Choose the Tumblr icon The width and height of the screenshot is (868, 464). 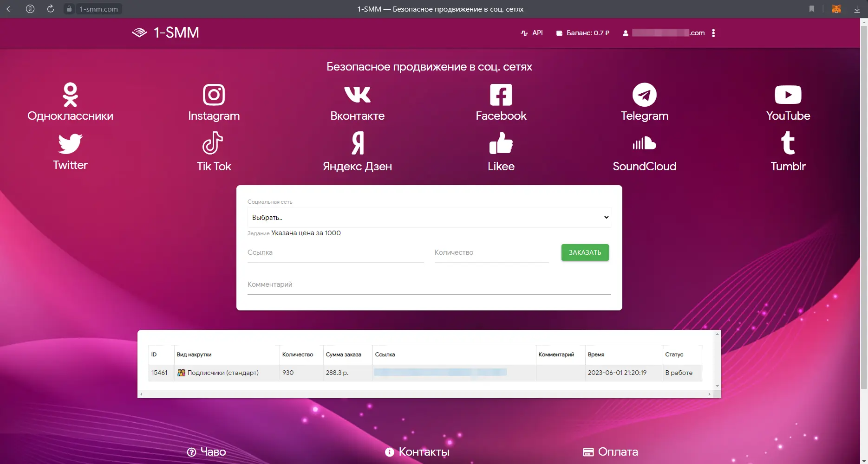(788, 143)
